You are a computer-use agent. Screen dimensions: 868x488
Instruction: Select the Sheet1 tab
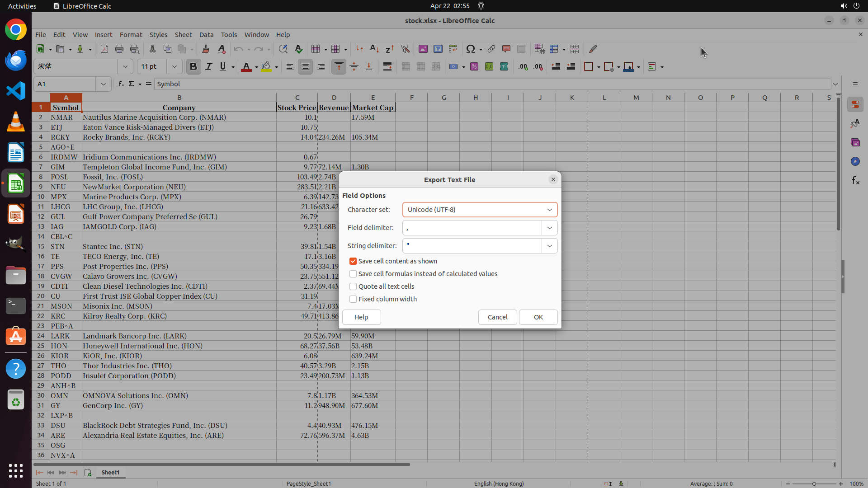[110, 472]
